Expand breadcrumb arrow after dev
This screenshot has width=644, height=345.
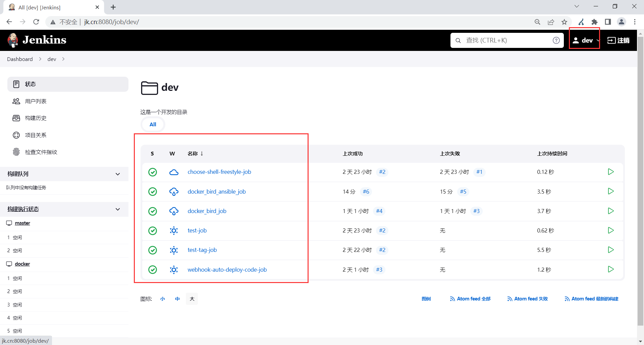[63, 59]
